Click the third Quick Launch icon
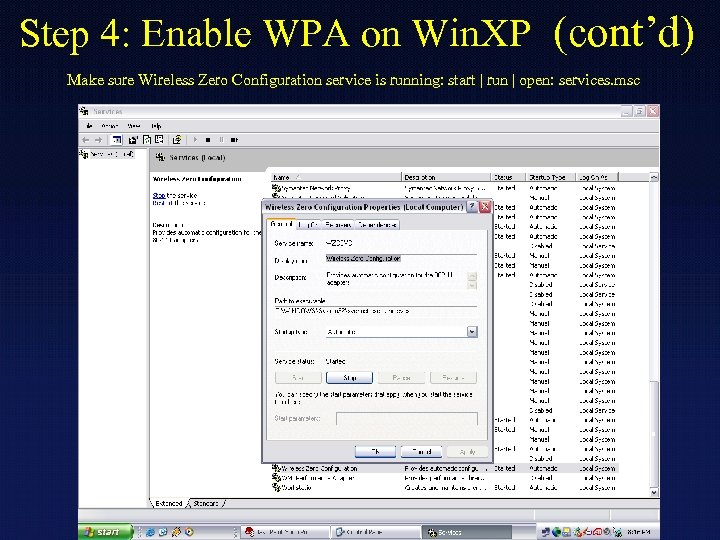The image size is (720, 540). 176,532
